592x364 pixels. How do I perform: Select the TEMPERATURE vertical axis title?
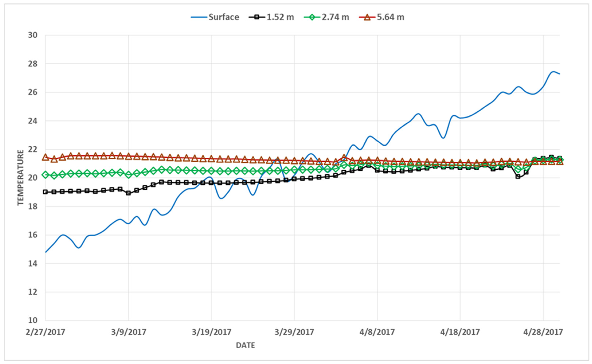coord(21,178)
